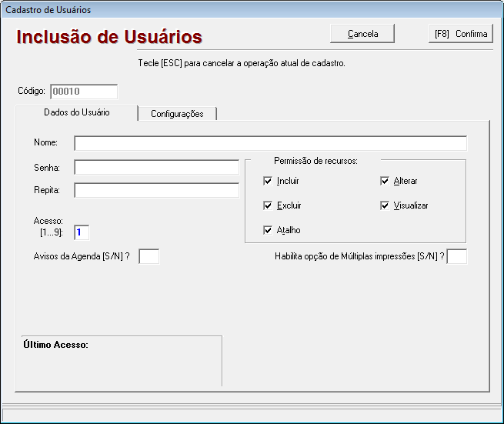This screenshot has width=504, height=424.
Task: Click the Último Acesso info panel
Action: click(122, 360)
